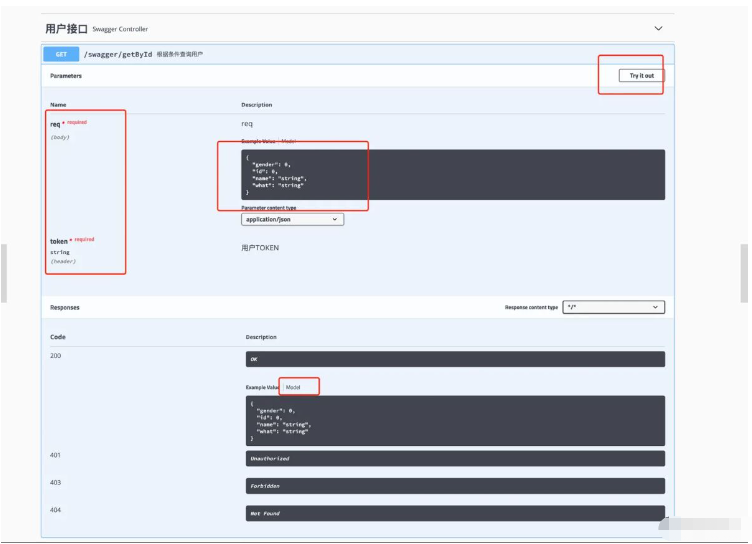Screen dimensions: 752x544
Task: Collapse the 用户接口 section chevron
Action: (657, 29)
